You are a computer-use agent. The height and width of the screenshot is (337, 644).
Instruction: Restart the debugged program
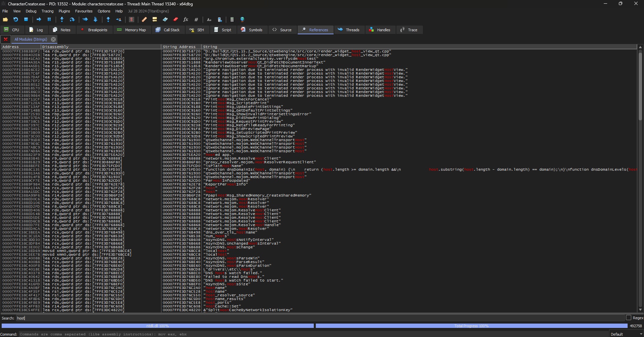(x=16, y=19)
